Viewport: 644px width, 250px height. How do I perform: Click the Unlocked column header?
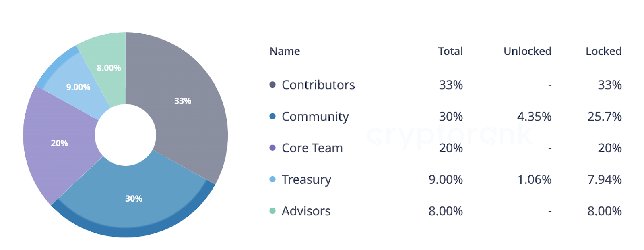pyautogui.click(x=527, y=51)
